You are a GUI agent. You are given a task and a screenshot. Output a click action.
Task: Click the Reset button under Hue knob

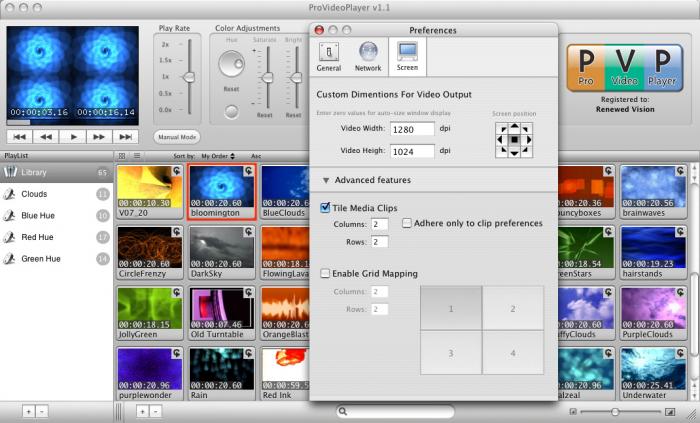point(231,88)
